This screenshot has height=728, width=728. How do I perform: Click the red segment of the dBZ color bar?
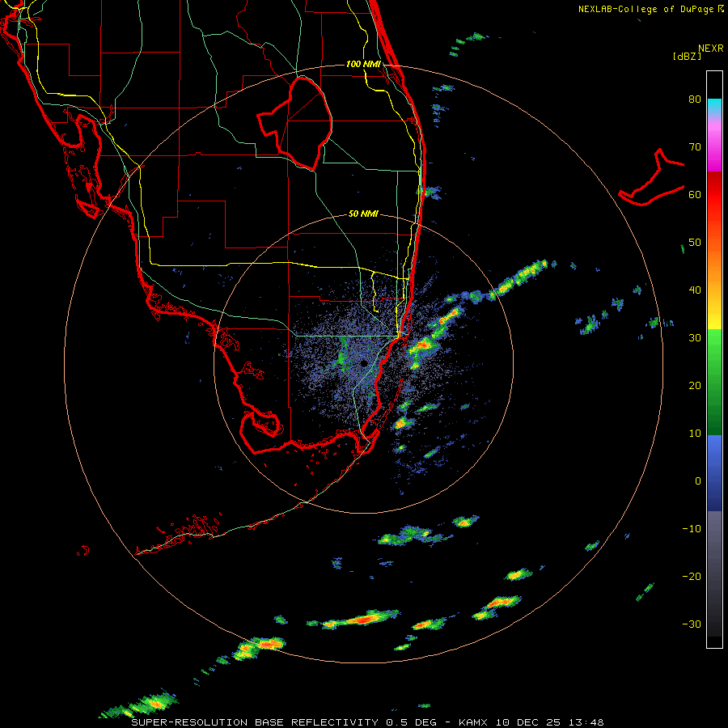pos(714,195)
